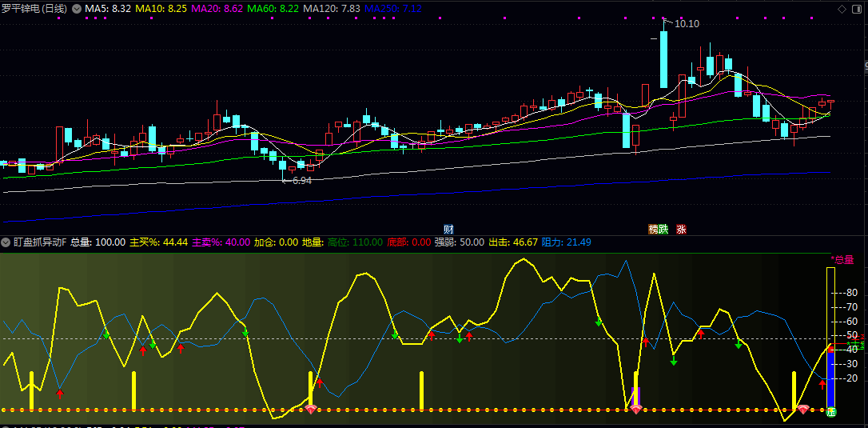Viewport: 868px width, 428px height.
Task: Click the top-right circular chart button
Action: (x=858, y=9)
